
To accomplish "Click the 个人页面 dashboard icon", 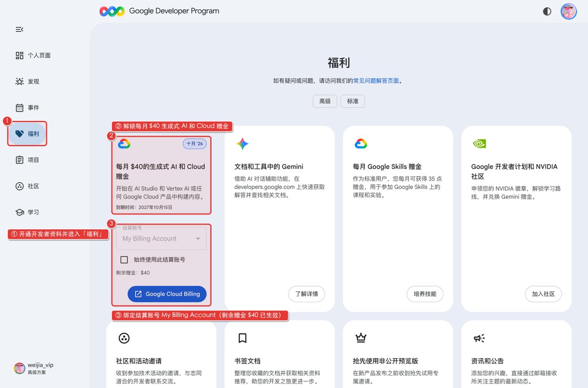I will [20, 55].
